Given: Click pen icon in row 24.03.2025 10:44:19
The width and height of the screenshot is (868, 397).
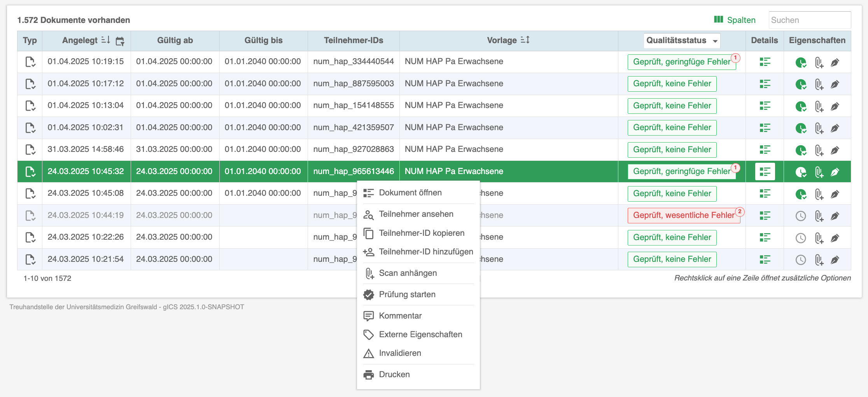Looking at the screenshot, I should point(835,216).
